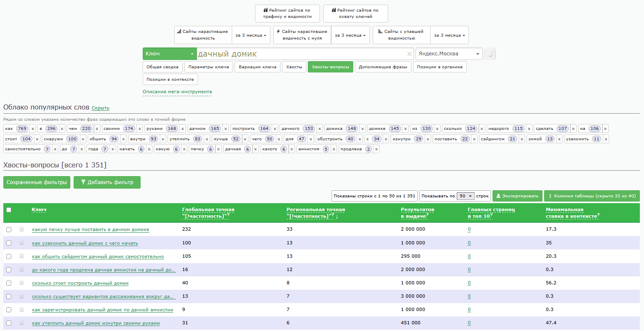Click 'Скрыть' to hide the word cloud
This screenshot has width=644, height=331.
tap(100, 108)
